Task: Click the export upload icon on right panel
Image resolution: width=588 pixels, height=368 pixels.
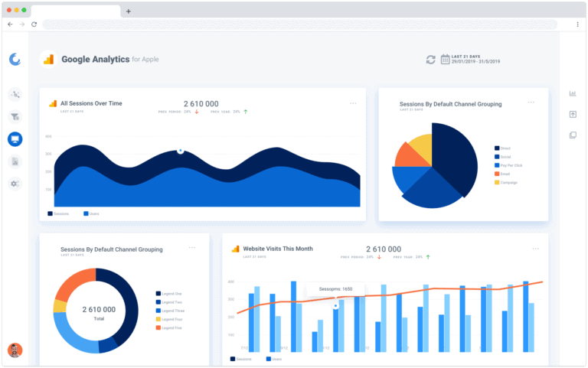Action: tap(573, 114)
